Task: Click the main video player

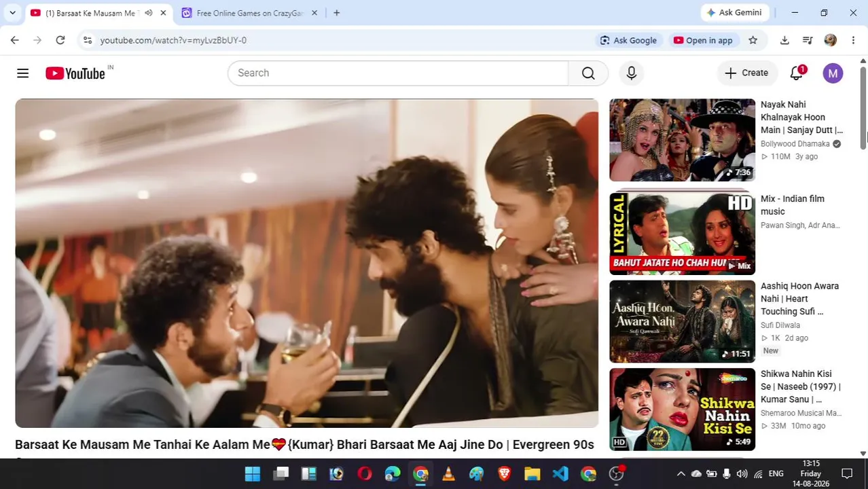Action: click(307, 264)
